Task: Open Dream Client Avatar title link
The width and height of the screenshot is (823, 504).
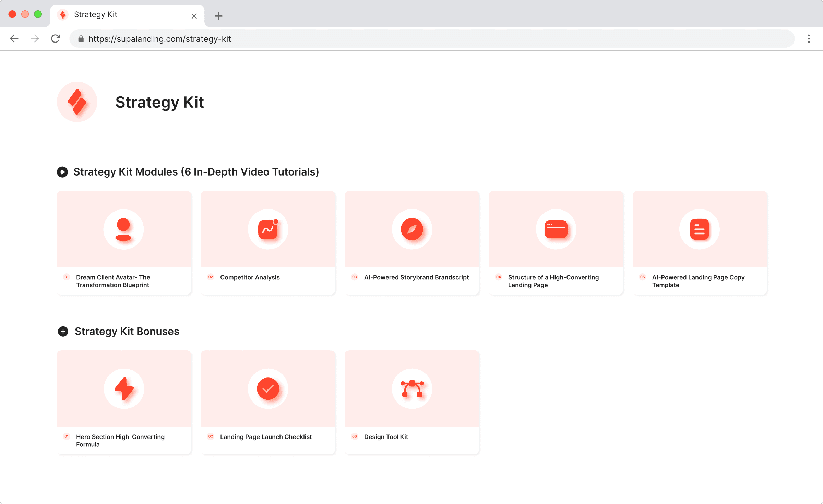Action: [x=113, y=281]
